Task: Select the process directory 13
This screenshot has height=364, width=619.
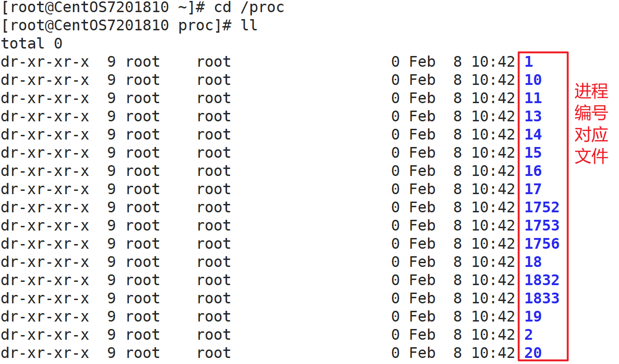Action: [x=533, y=117]
